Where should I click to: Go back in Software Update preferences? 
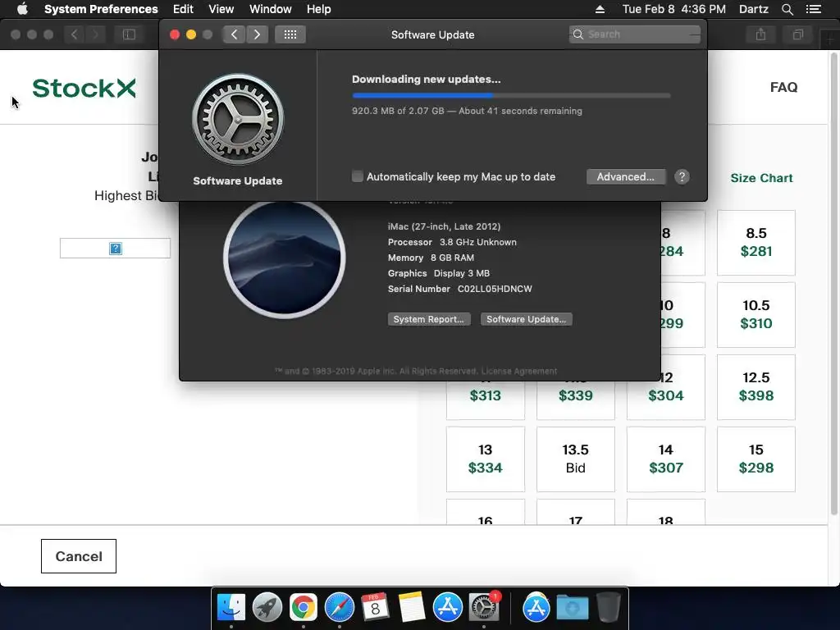[x=234, y=34]
